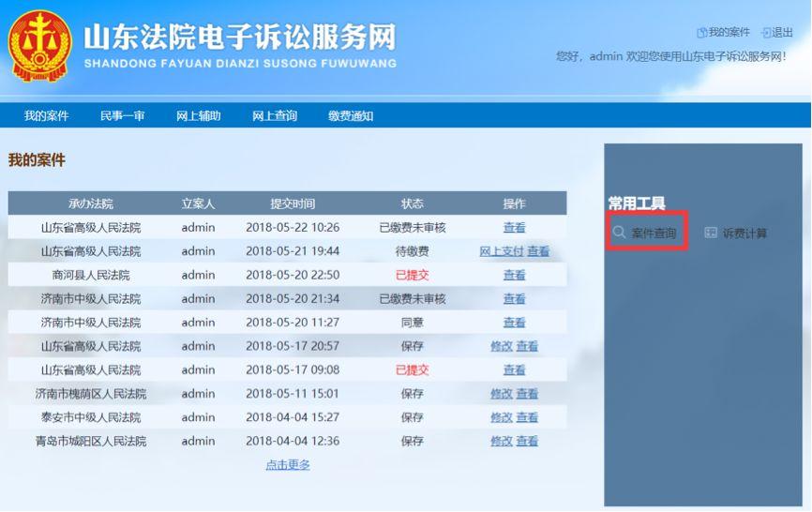Click 泰安市中级人民法院 court name
Image resolution: width=812 pixels, height=512 pixels.
pos(91,417)
